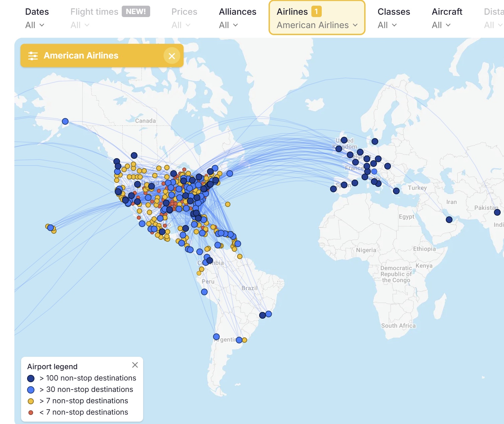Click the Kenya map label
The width and height of the screenshot is (504, 424).
point(424,266)
